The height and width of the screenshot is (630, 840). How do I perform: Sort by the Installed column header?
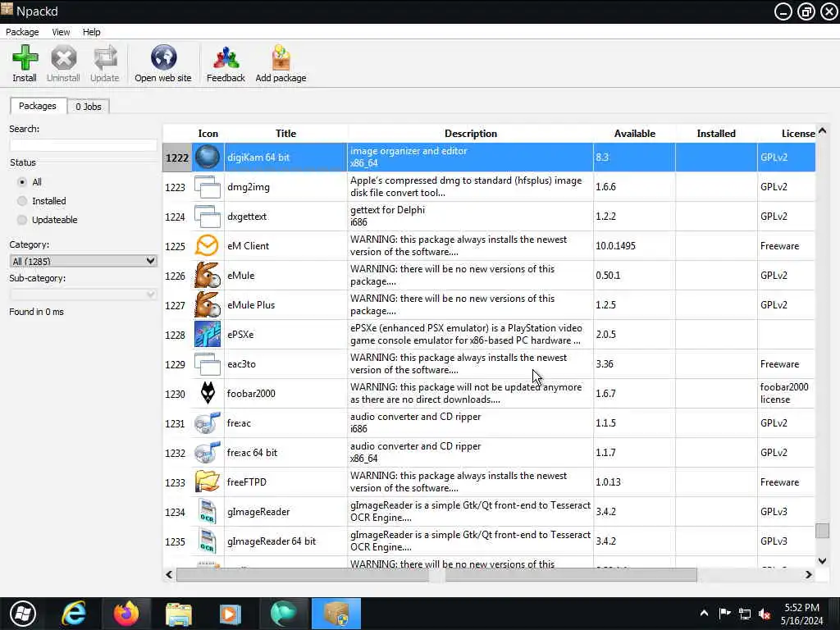coord(715,134)
